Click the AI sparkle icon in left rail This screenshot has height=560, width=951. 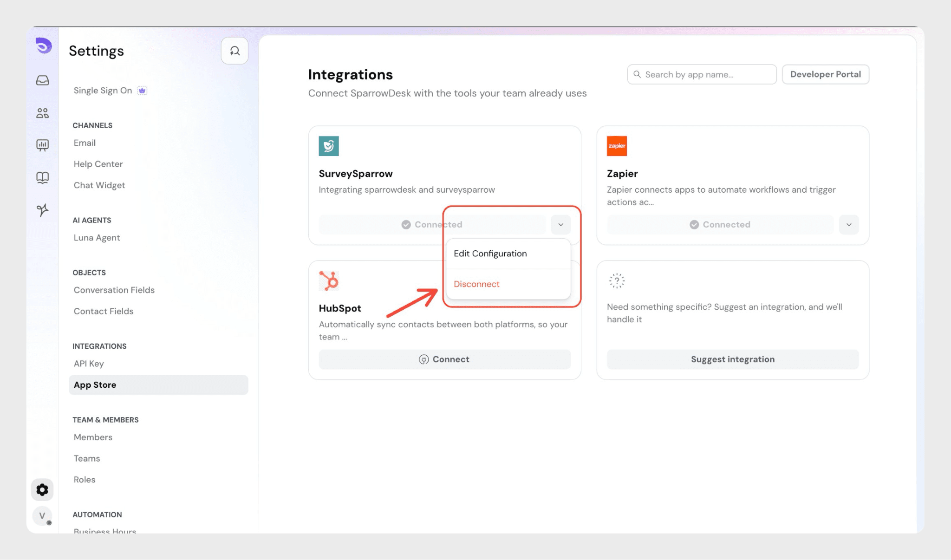[x=43, y=210]
